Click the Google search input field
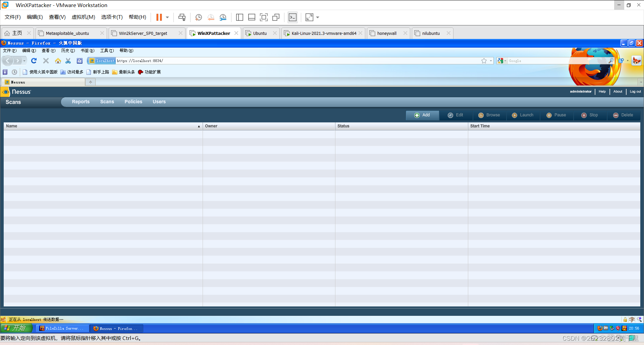Viewport: 644px width, 345px height. point(557,61)
